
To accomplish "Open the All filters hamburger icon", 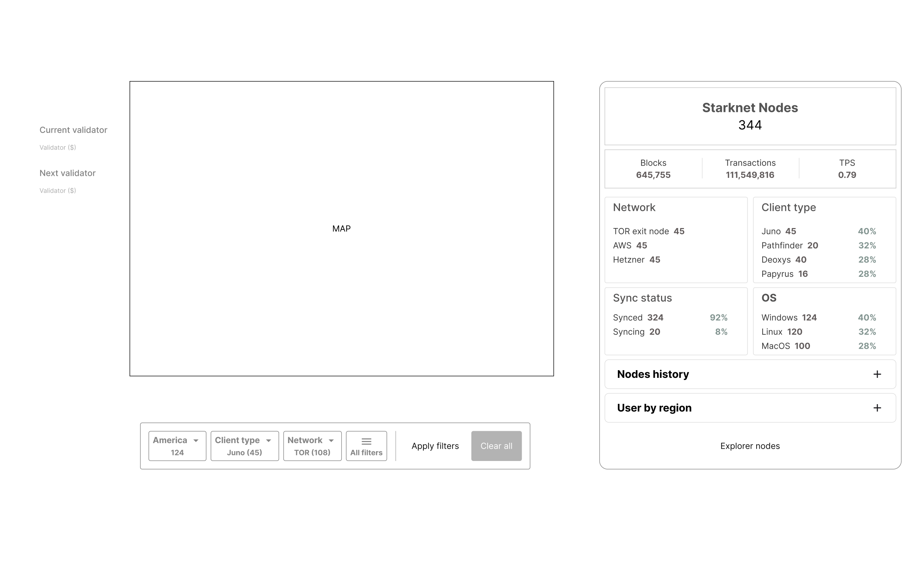I will tap(367, 441).
